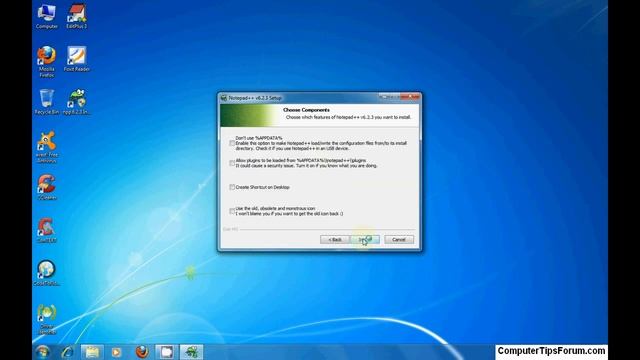Open Windows Media Player from the taskbar
640x360 pixels.
pos(117,351)
